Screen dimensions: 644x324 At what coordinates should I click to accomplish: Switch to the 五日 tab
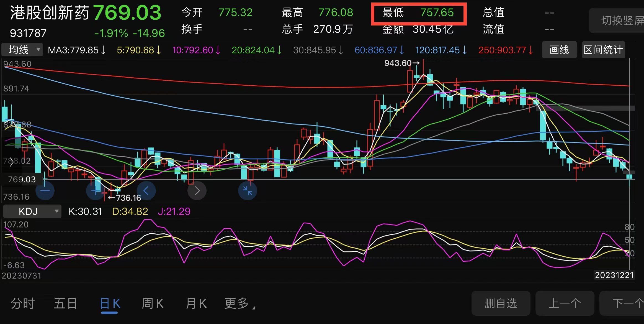[x=65, y=303]
